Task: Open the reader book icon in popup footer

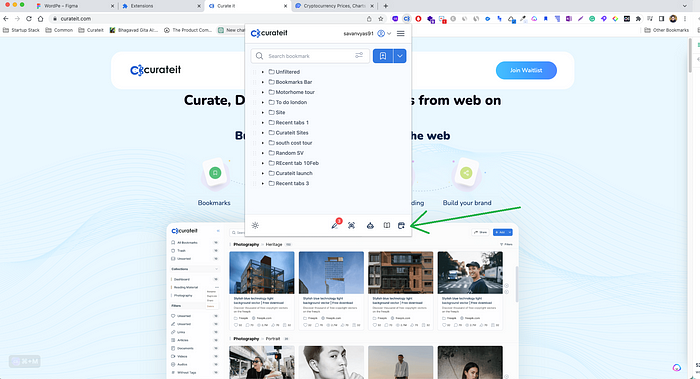Action: tap(387, 225)
